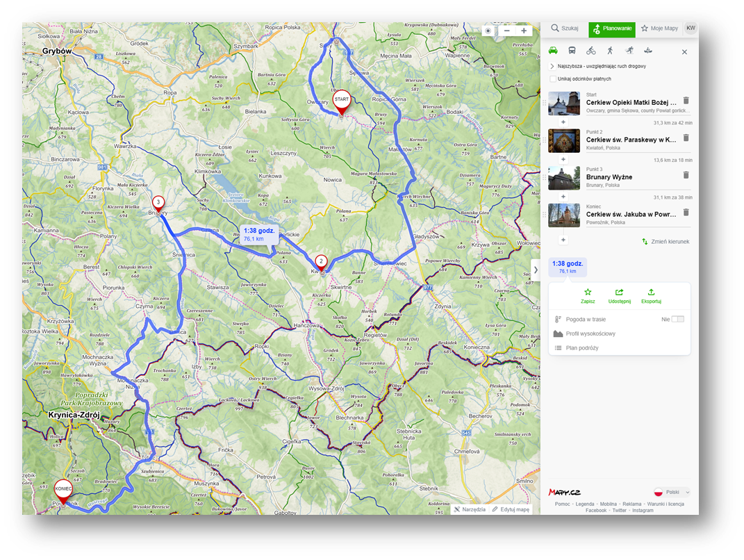Click map marker number 3 at Brunary
Viewport: 744px width, 560px height.
(158, 203)
